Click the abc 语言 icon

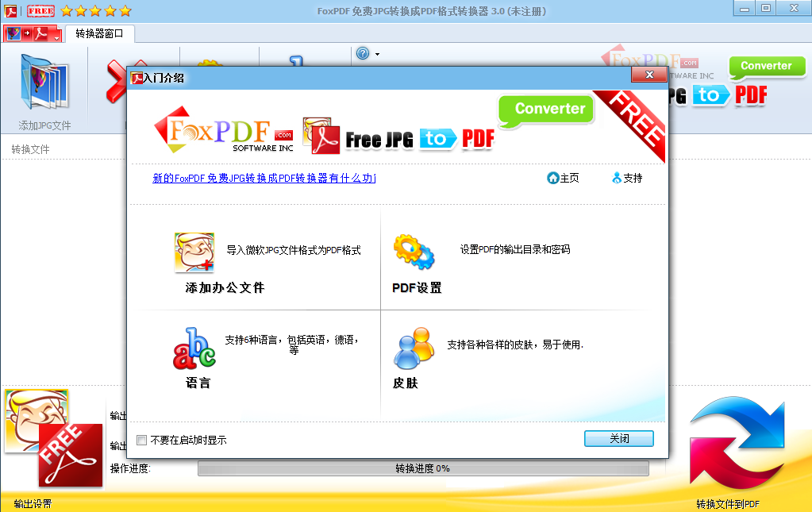[194, 348]
